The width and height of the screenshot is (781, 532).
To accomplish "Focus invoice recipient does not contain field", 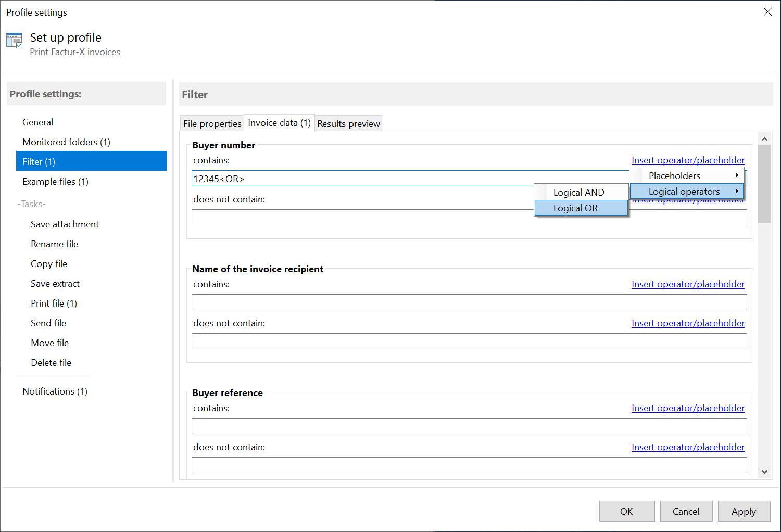I will point(469,341).
